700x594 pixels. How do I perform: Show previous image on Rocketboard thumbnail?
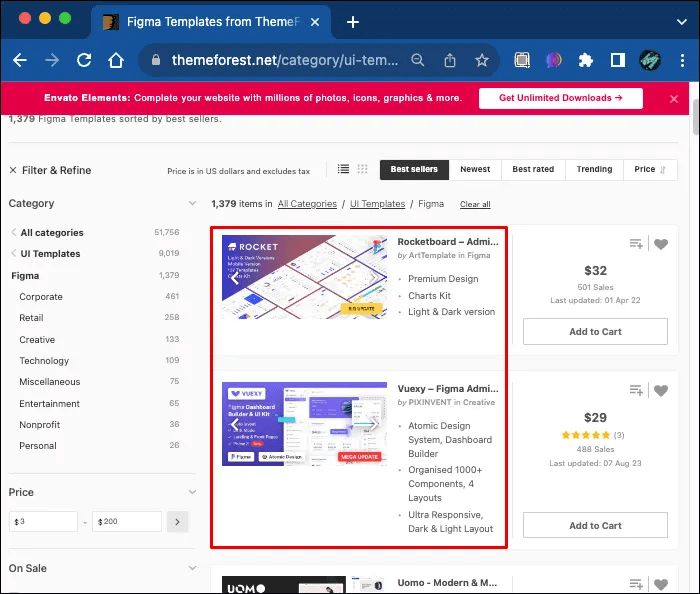tap(235, 278)
